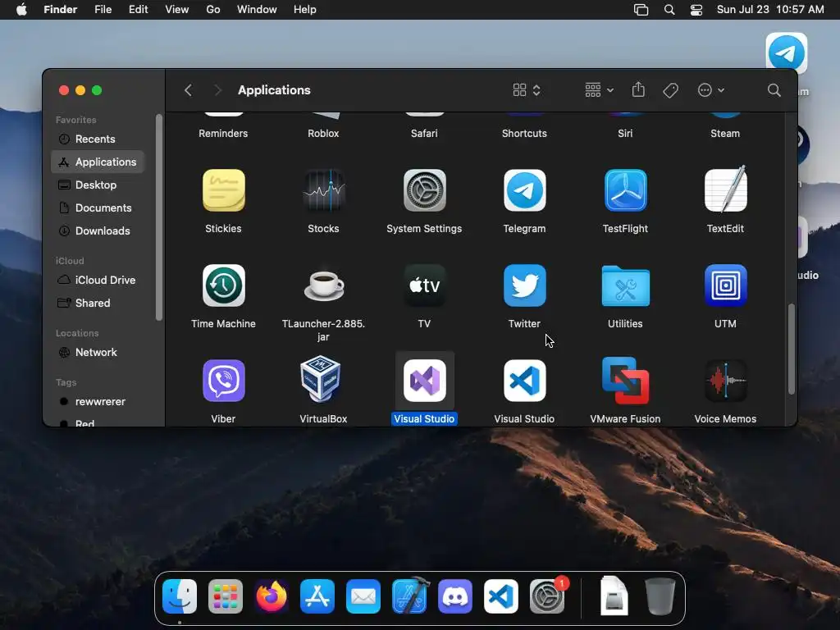
Task: Open System Settings from the Dock
Action: click(547, 596)
